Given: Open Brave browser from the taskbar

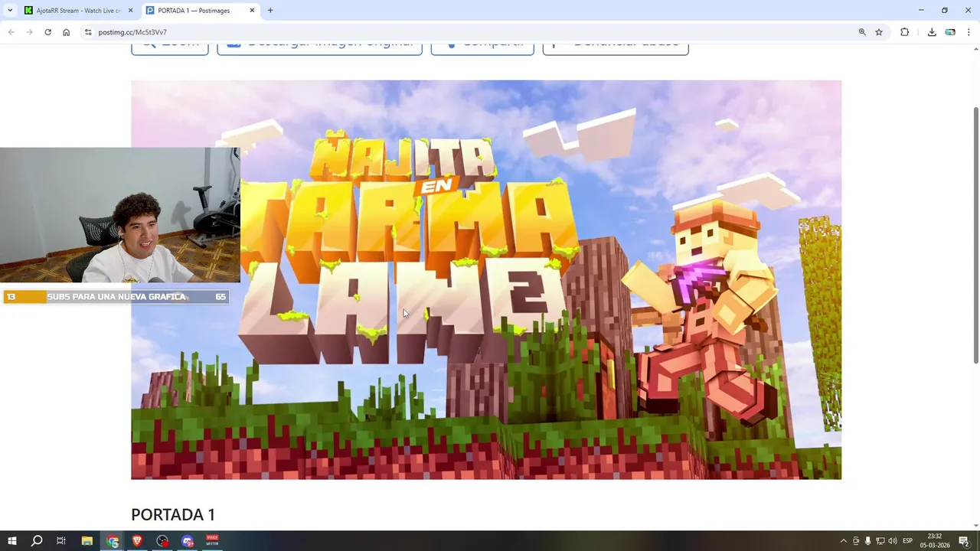Looking at the screenshot, I should [x=137, y=541].
